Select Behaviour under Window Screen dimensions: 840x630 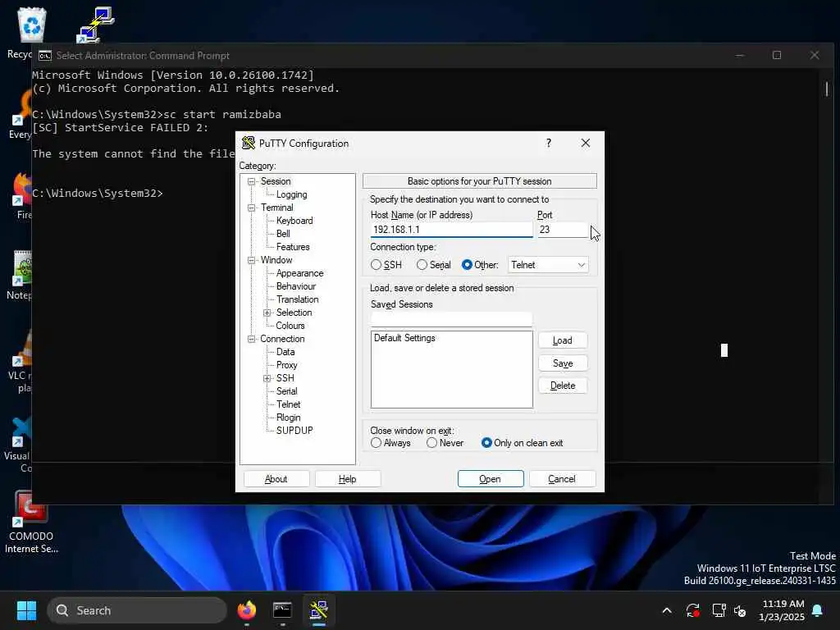[295, 286]
